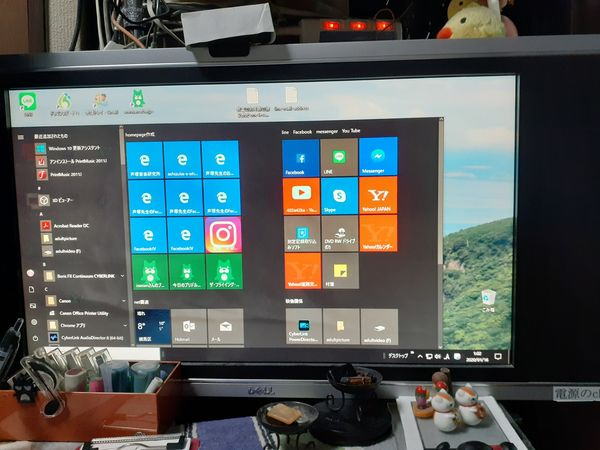Launch the yellow sticky notes tile
This screenshot has width=600, height=450.
coord(341,271)
